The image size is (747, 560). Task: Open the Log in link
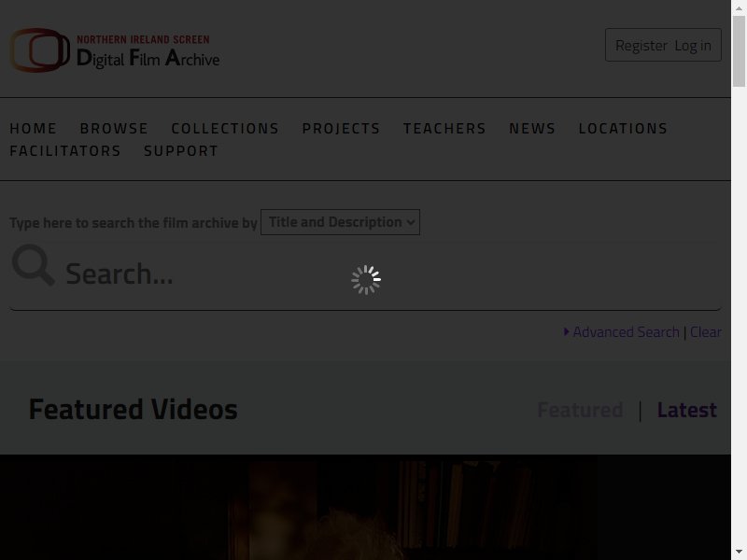pyautogui.click(x=693, y=45)
